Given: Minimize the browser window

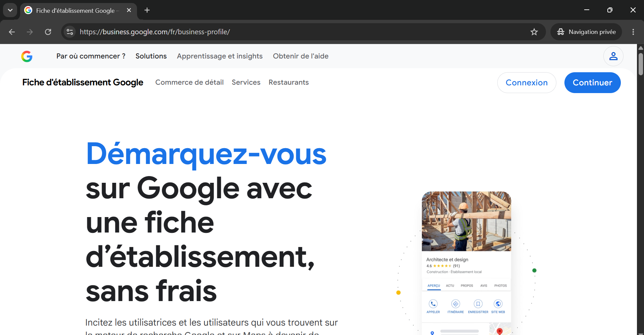Looking at the screenshot, I should (587, 10).
